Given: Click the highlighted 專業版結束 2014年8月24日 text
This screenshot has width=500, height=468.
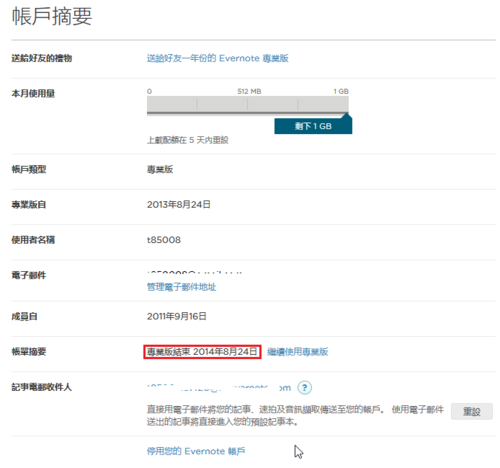Looking at the screenshot, I should (202, 352).
